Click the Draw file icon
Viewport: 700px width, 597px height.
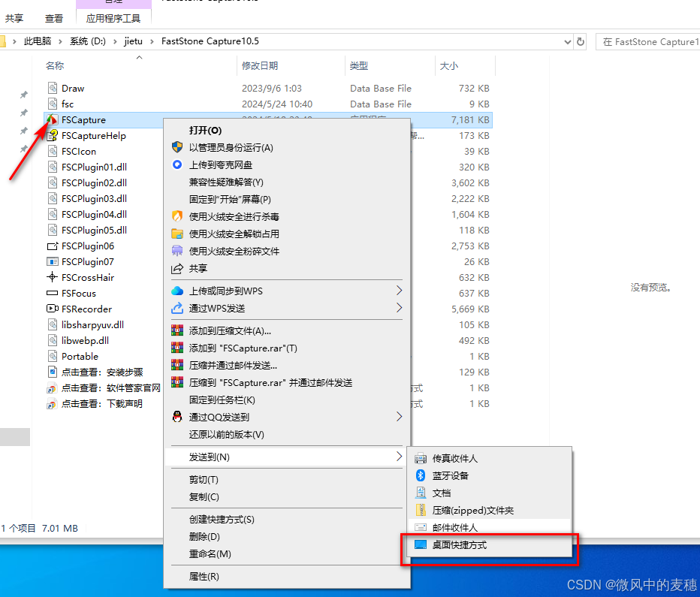[53, 88]
